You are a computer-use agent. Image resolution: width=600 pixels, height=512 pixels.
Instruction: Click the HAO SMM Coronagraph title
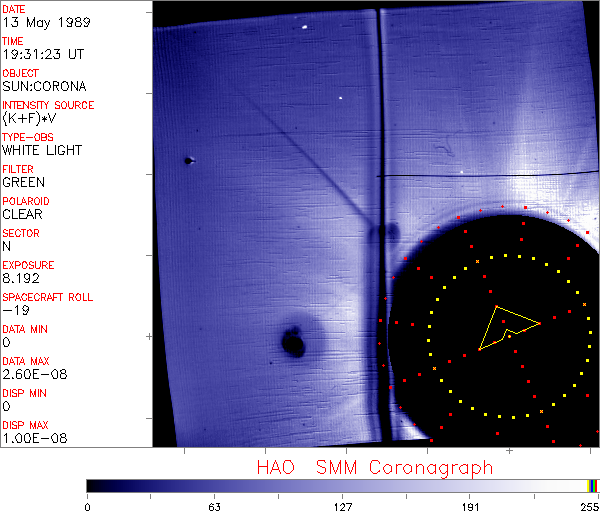pyautogui.click(x=374, y=467)
